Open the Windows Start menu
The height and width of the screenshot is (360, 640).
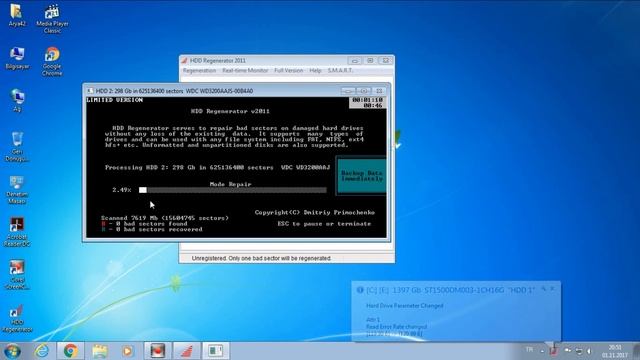[12, 351]
